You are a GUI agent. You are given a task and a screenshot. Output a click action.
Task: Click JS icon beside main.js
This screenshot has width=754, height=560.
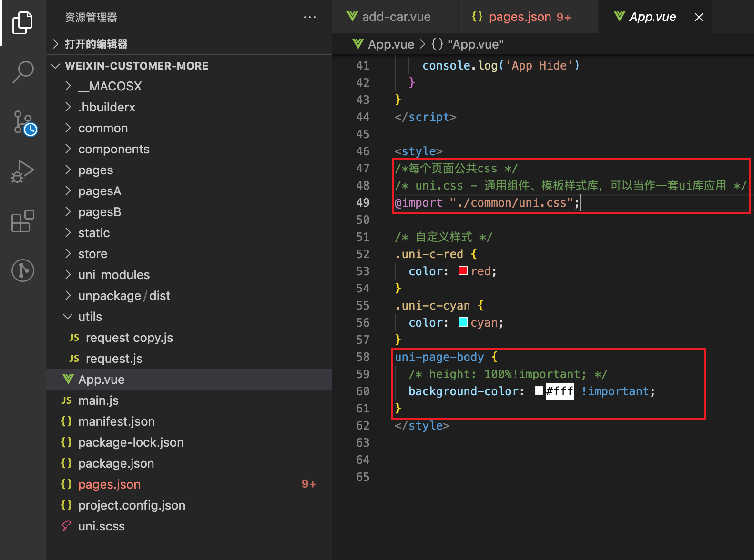click(67, 400)
